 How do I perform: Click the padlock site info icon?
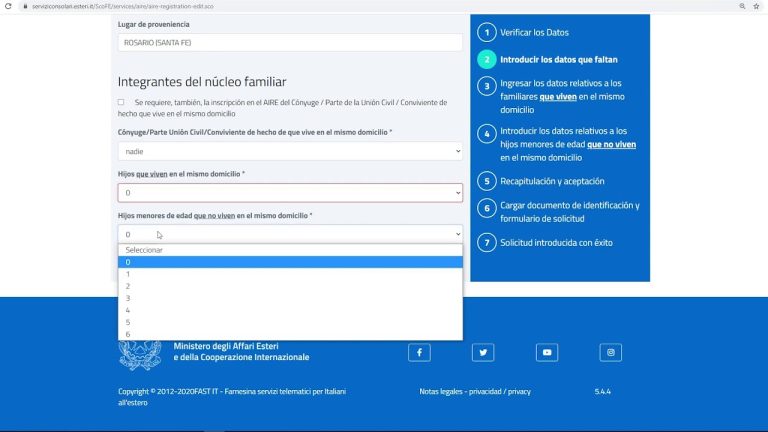coord(25,6)
